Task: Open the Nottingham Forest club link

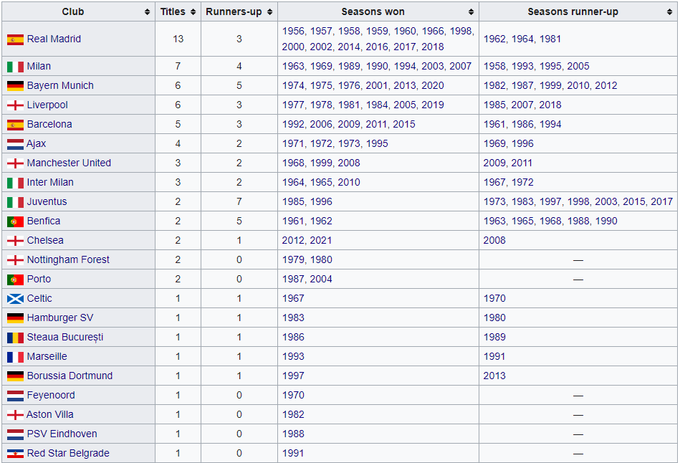Action: pos(68,260)
